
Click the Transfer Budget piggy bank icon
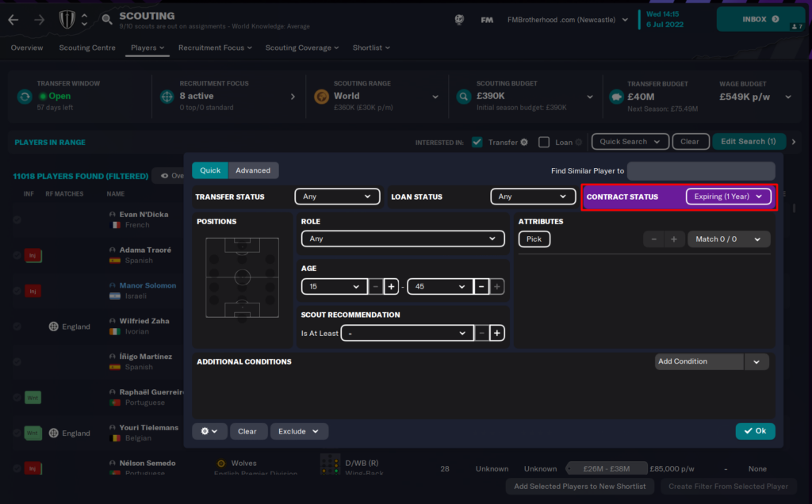pos(615,97)
